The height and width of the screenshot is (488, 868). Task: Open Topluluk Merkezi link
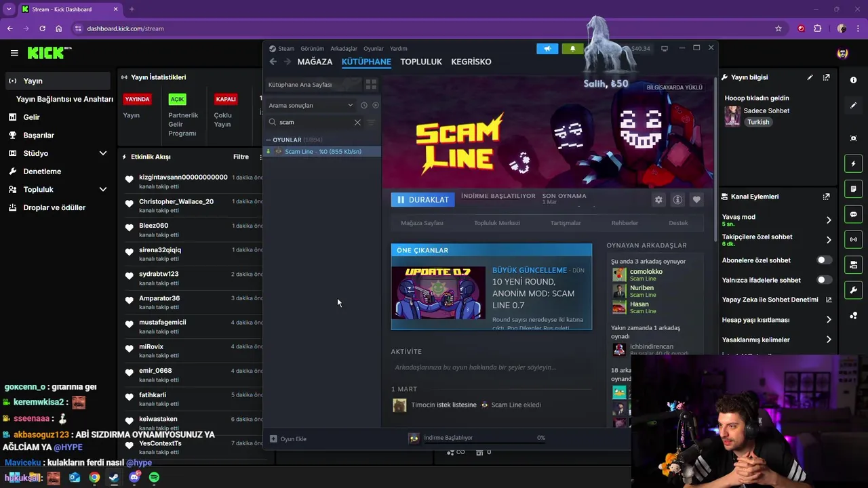(497, 223)
